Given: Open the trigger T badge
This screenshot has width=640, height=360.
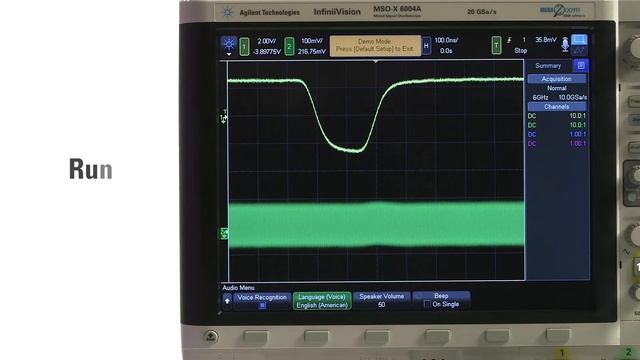Looking at the screenshot, I should point(496,45).
